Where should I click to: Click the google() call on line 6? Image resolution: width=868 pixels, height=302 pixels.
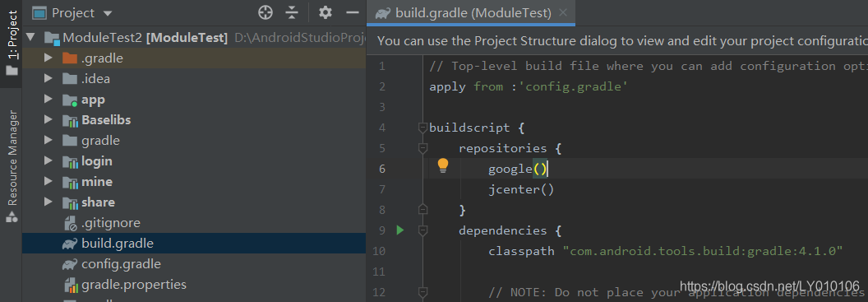518,169
